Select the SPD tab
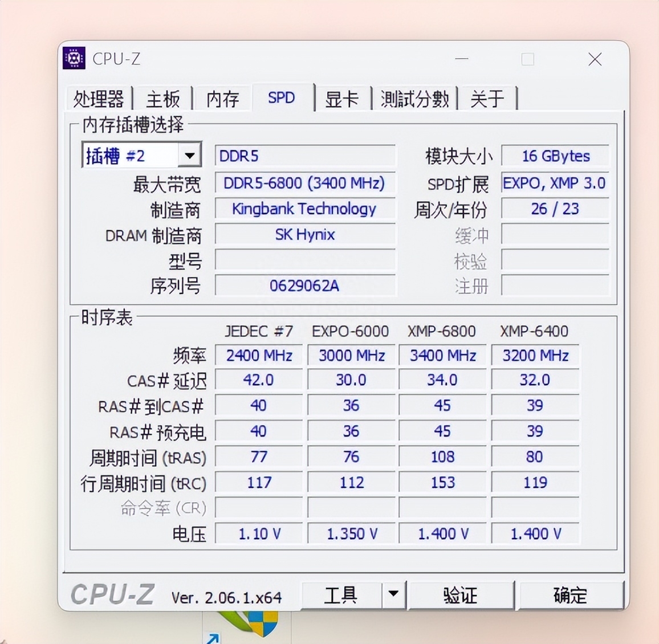The width and height of the screenshot is (659, 644). tap(282, 97)
